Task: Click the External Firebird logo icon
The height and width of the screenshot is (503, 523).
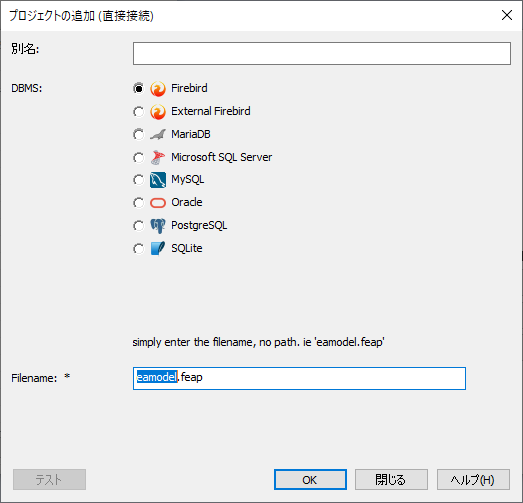Action: [x=158, y=112]
